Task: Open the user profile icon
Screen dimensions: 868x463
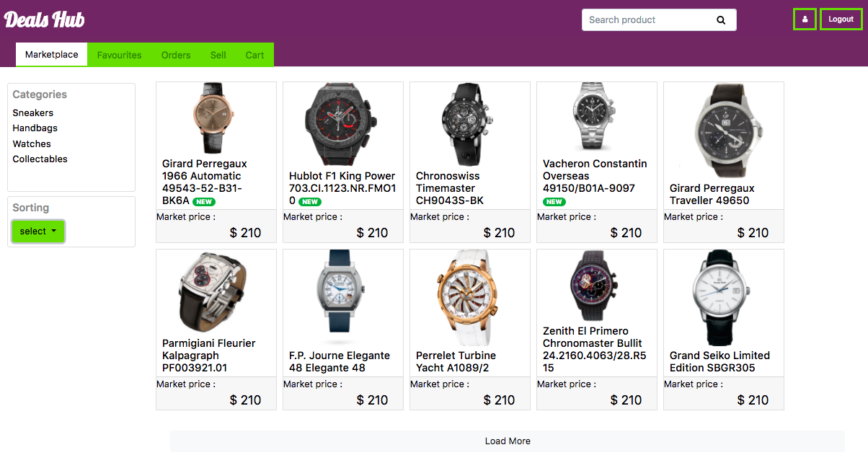Action: [x=805, y=19]
